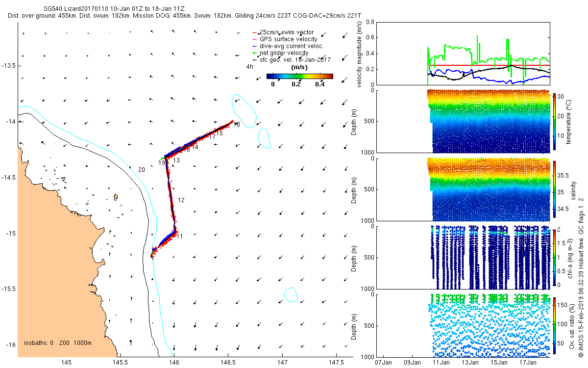Viewport: 588px width, 368px height.
Task: Click the chl-a (mg m-3) color bar
Action: coord(555,257)
